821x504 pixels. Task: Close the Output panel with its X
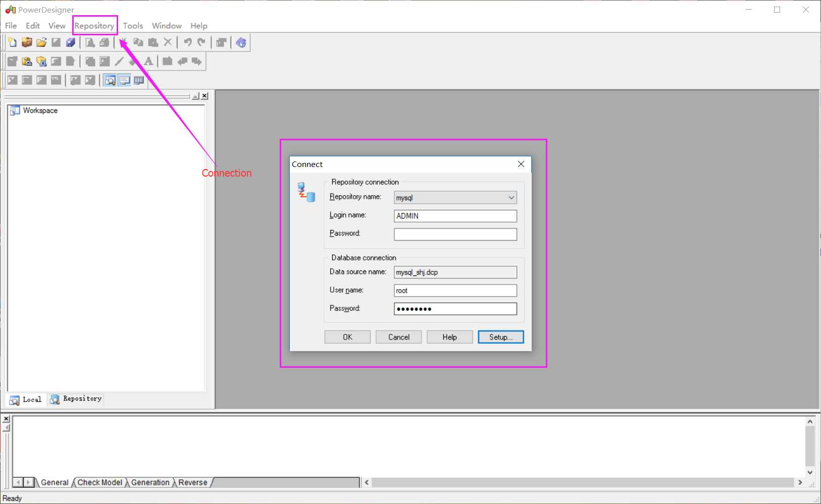(x=6, y=419)
